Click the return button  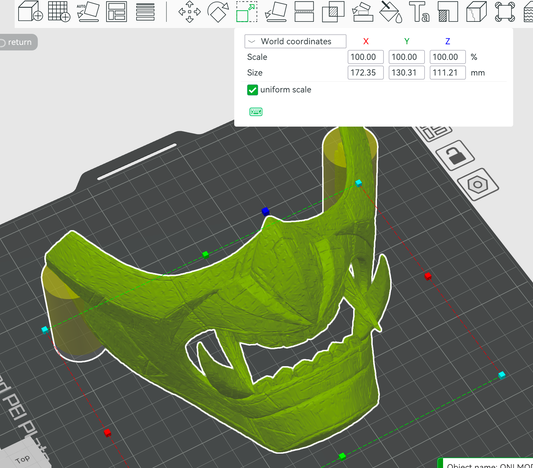pos(17,42)
